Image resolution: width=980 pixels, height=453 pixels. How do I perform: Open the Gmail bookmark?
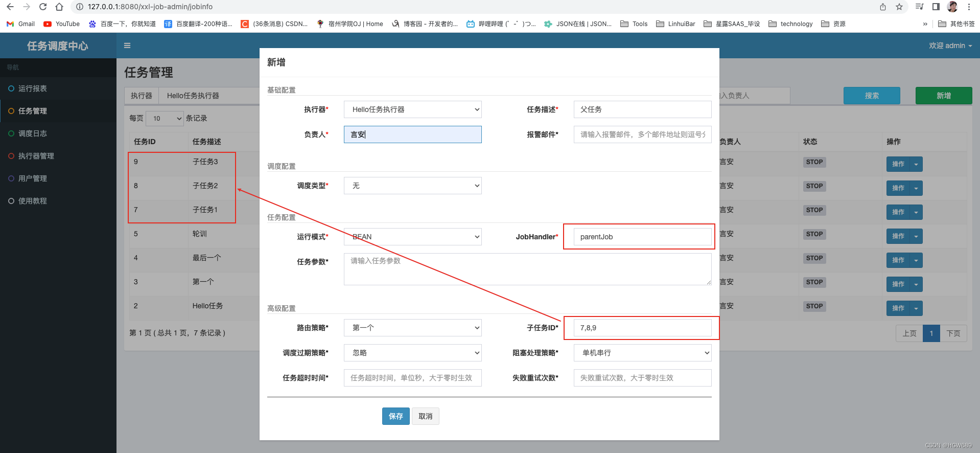(21, 24)
